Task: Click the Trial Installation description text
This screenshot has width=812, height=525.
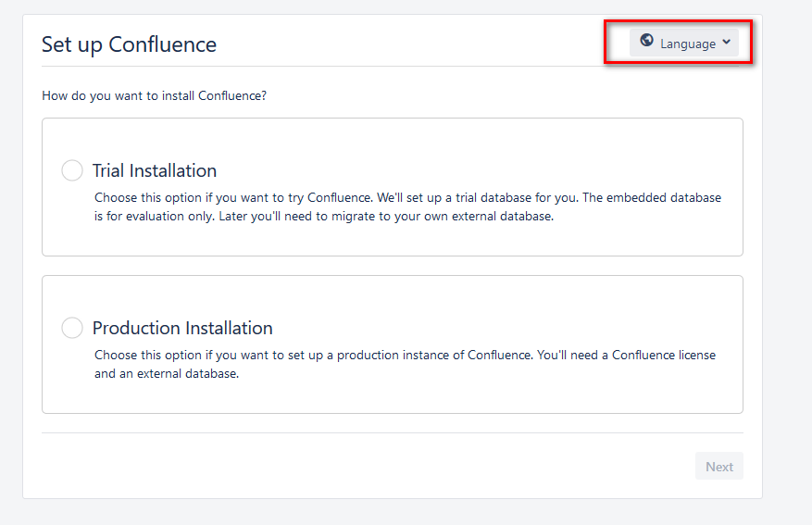Action: coord(407,206)
